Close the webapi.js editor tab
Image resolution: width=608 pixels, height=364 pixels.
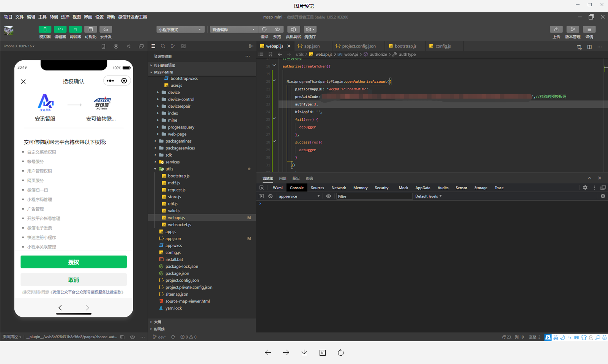[289, 46]
